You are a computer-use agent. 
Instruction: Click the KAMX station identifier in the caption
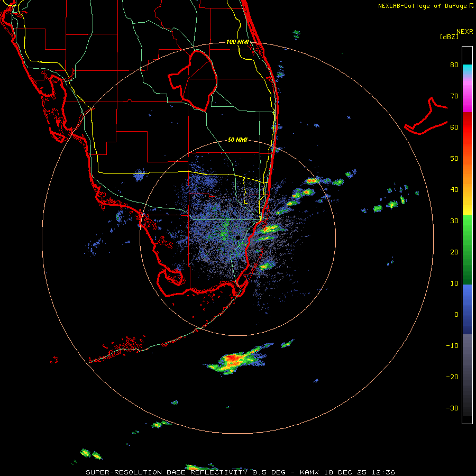pos(309,472)
